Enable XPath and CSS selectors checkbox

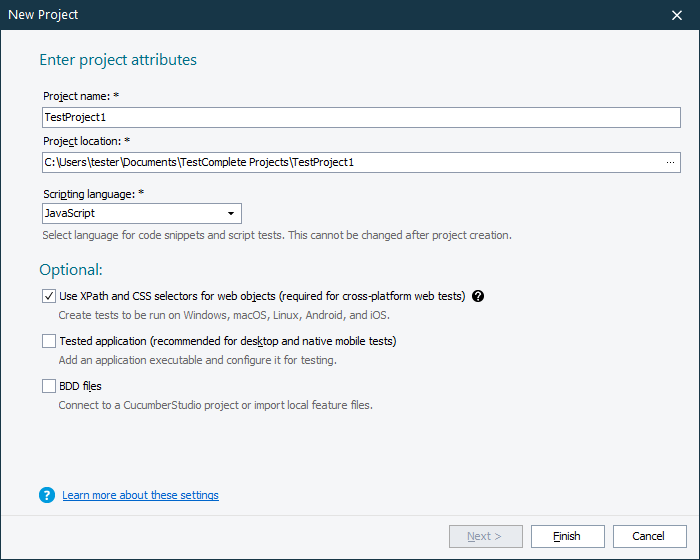click(x=49, y=296)
